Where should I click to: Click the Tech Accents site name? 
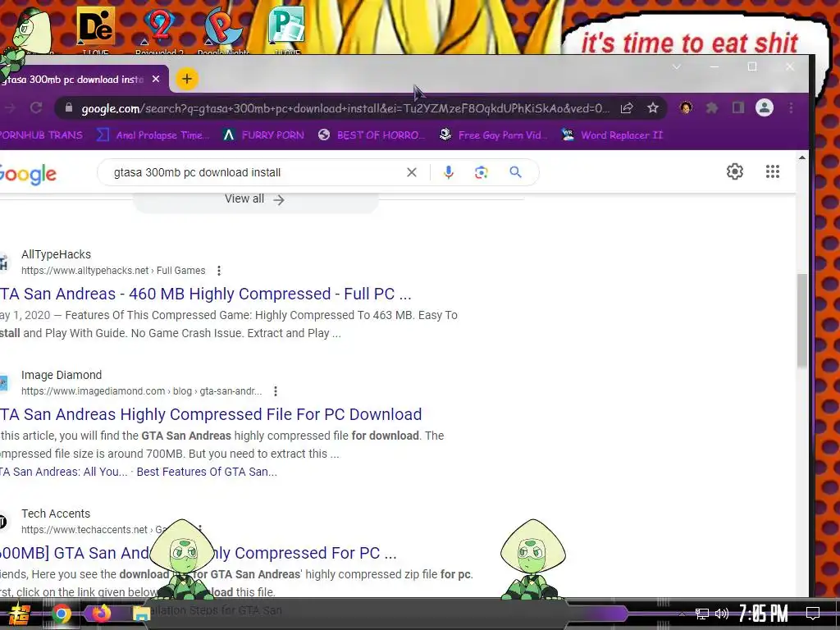[x=56, y=514]
